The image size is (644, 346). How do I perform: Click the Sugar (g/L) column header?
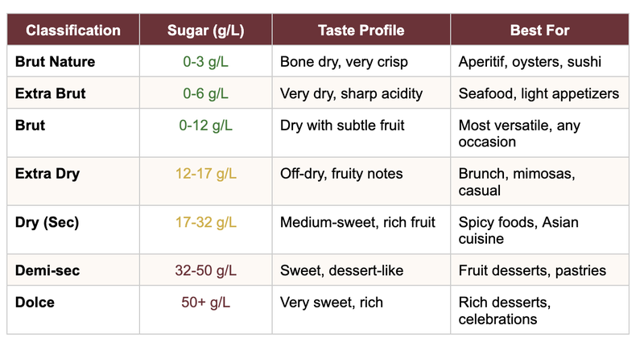tap(205, 31)
